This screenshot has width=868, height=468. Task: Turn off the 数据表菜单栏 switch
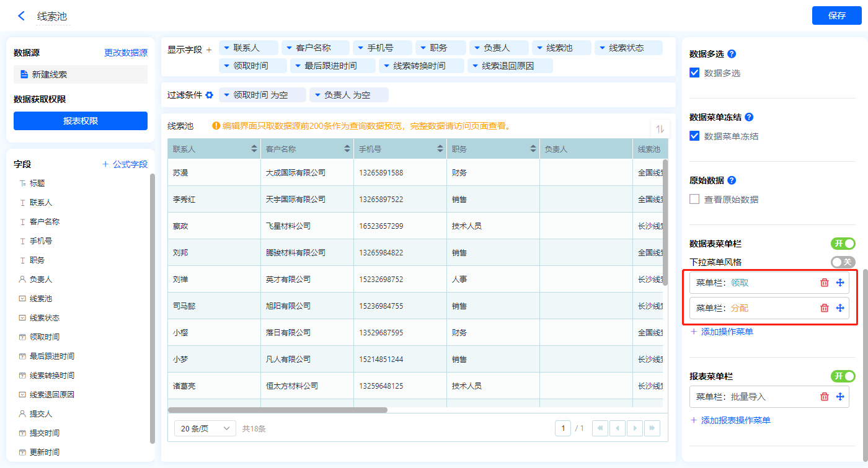click(843, 244)
